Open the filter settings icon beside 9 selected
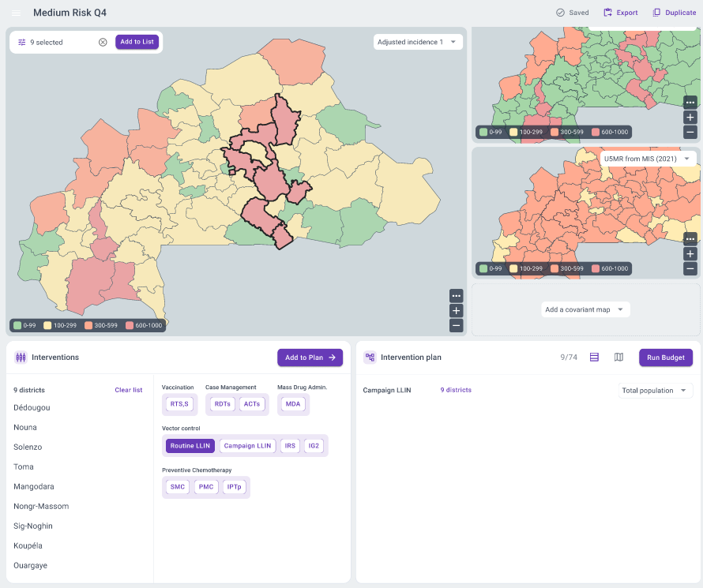703x588 pixels. 22,42
